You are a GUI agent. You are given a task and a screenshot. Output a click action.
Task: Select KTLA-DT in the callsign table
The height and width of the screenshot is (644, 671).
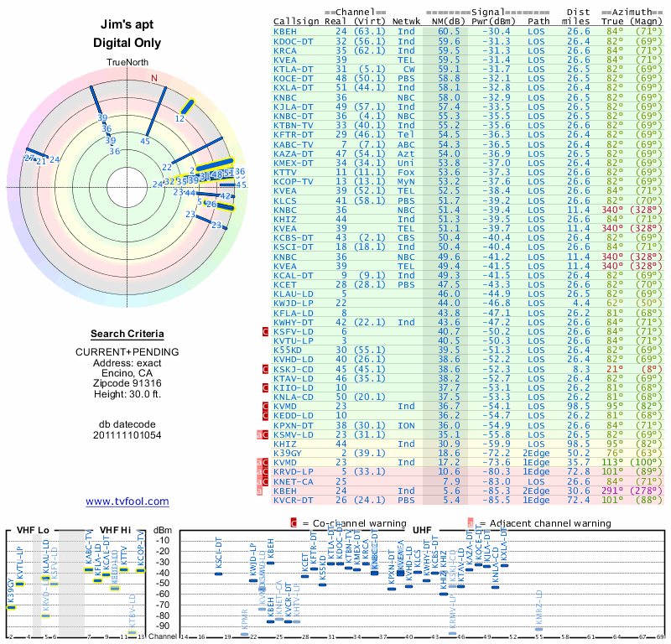294,70
